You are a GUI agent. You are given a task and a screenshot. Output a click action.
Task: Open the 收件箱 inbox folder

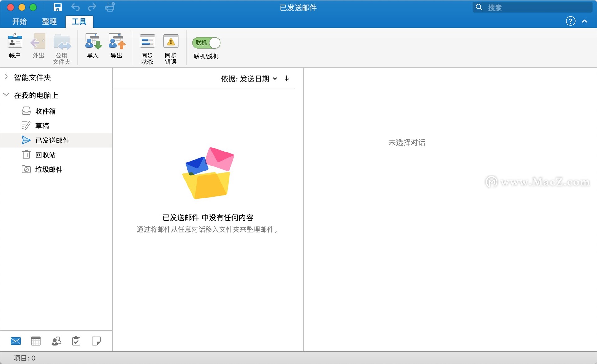[56, 111]
